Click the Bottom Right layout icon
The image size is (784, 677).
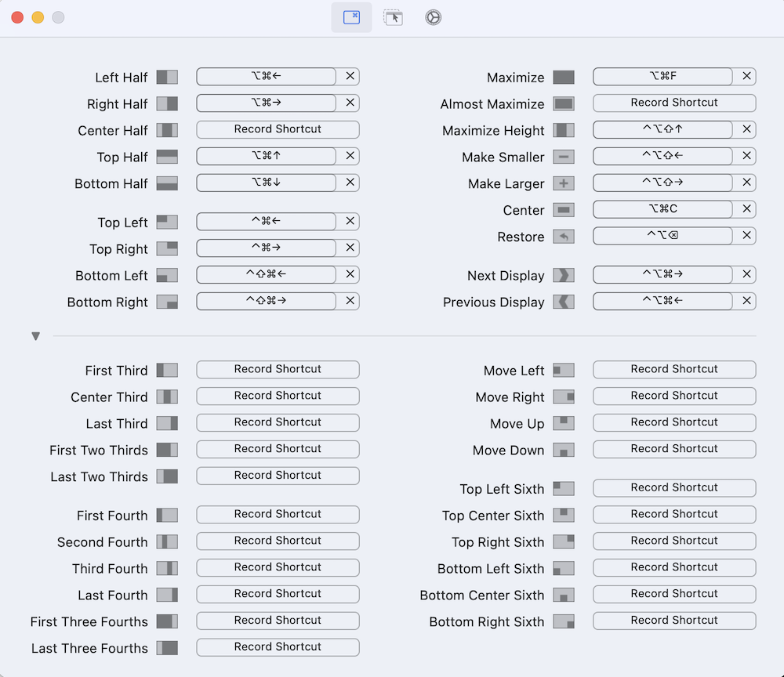[x=167, y=301]
